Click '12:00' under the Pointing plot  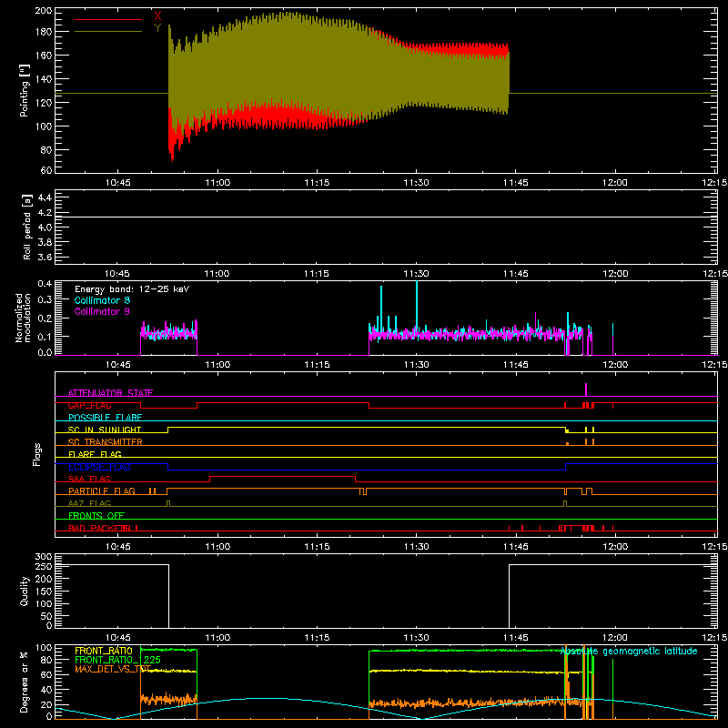(x=615, y=183)
